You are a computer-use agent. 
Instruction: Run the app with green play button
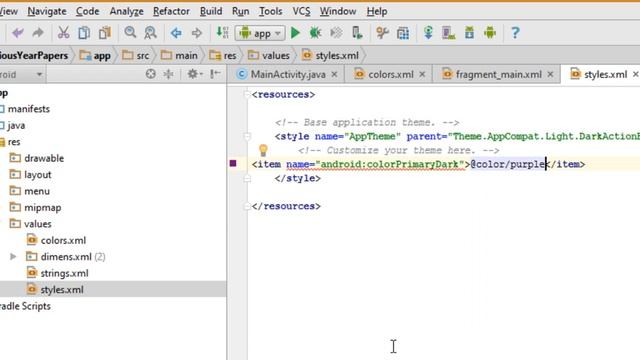[295, 33]
